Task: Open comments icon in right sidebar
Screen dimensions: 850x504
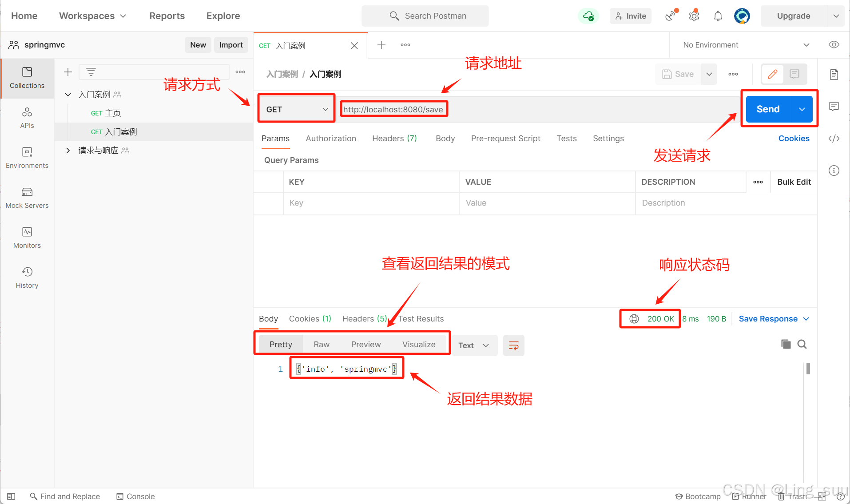Action: click(x=834, y=107)
